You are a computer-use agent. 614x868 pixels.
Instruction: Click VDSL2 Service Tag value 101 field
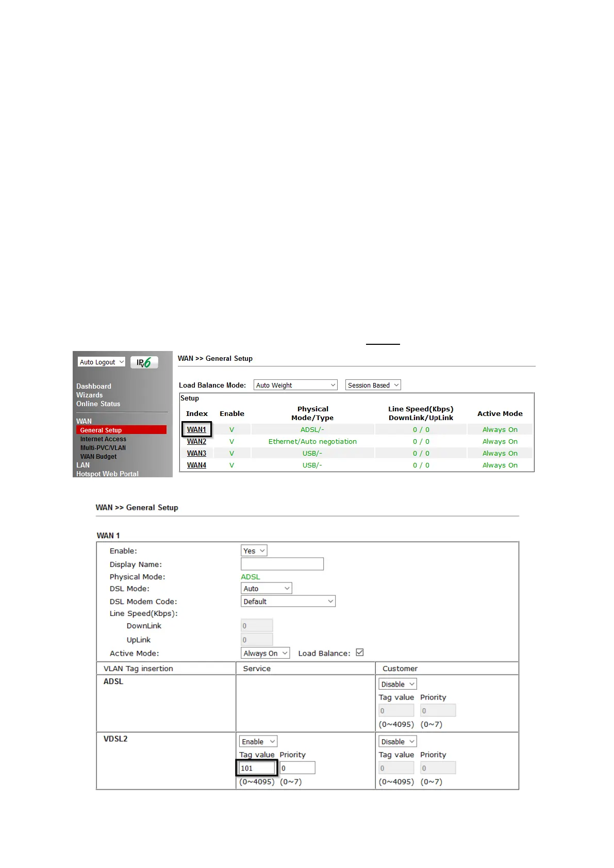pyautogui.click(x=257, y=768)
